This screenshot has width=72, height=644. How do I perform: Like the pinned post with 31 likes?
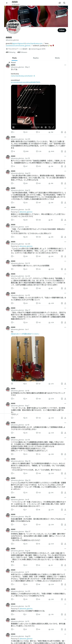38,132
